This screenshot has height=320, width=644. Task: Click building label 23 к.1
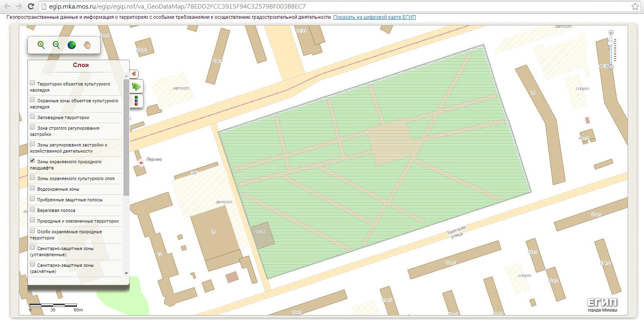point(450,262)
